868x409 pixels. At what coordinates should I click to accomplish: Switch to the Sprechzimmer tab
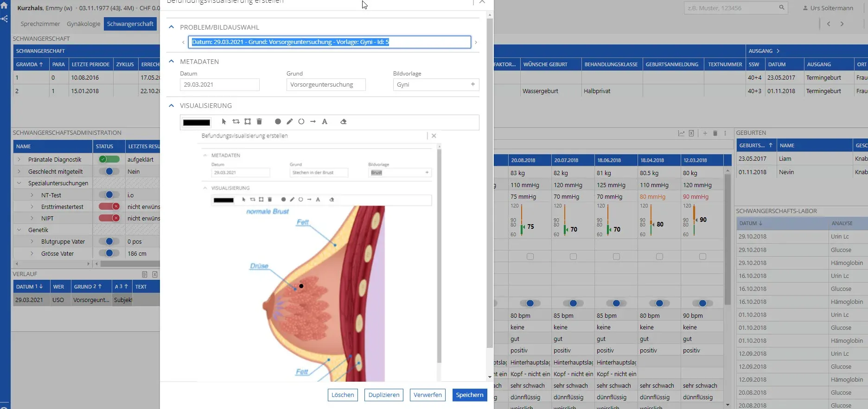[40, 24]
